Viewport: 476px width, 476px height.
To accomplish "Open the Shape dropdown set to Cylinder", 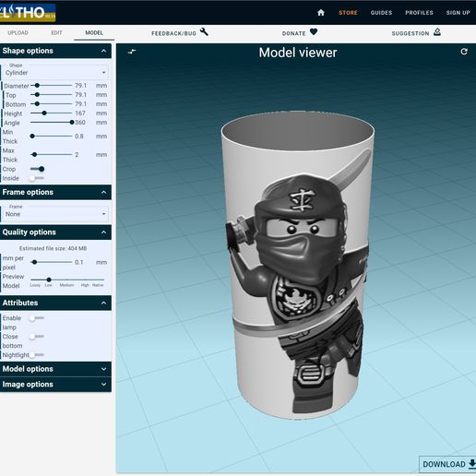I will (x=55, y=72).
